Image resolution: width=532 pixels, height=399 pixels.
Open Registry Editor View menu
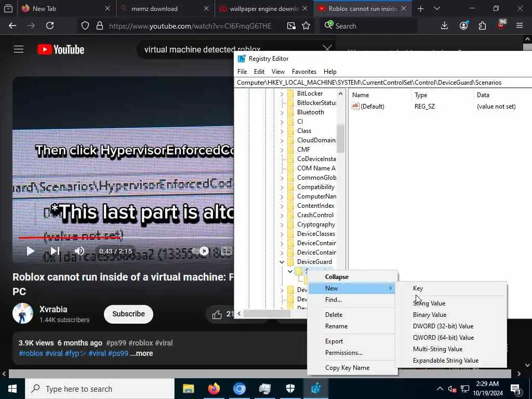[278, 72]
